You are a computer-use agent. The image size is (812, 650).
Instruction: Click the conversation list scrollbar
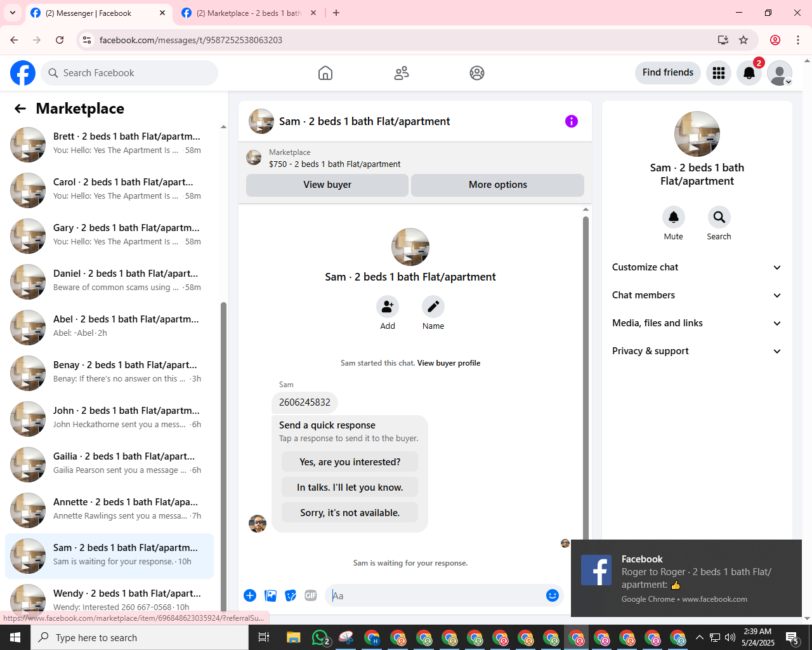[x=223, y=456]
